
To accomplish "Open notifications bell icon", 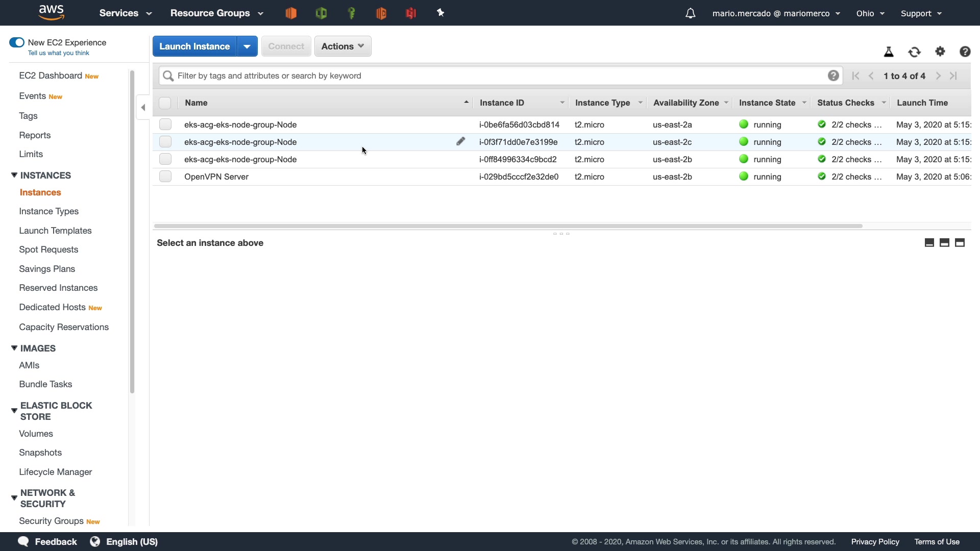I will tap(690, 13).
